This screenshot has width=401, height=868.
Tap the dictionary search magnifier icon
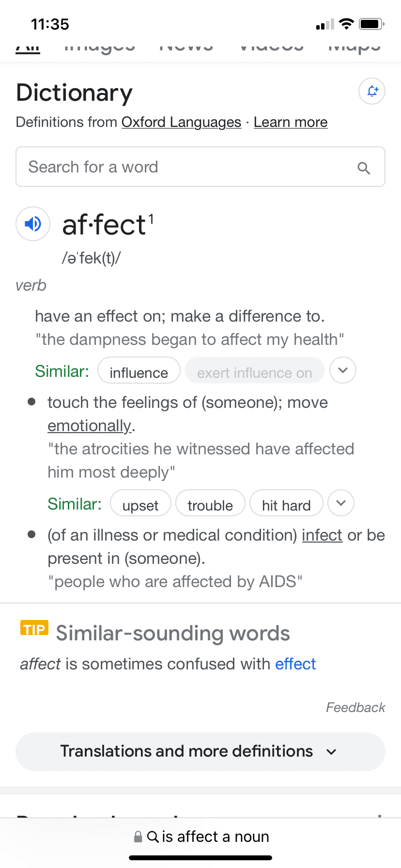364,168
